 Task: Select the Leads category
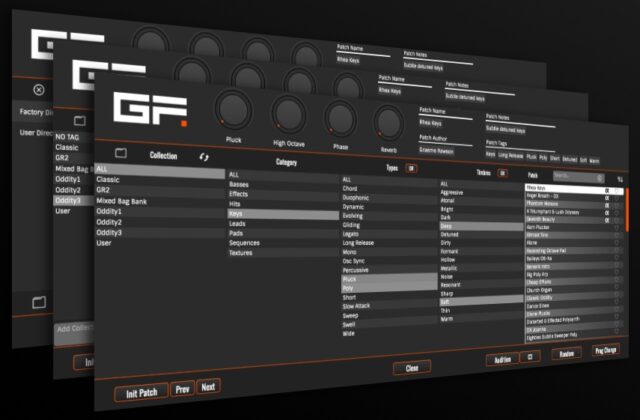[x=283, y=224]
